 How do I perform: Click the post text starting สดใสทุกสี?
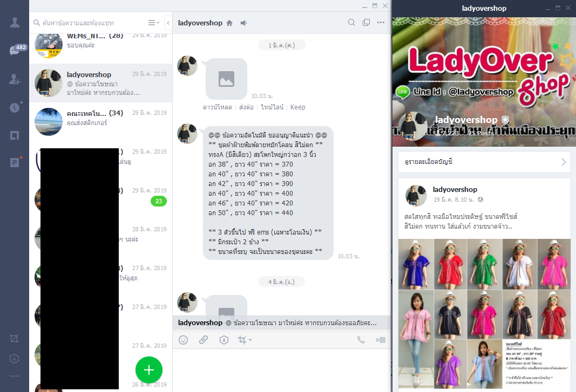tap(460, 221)
